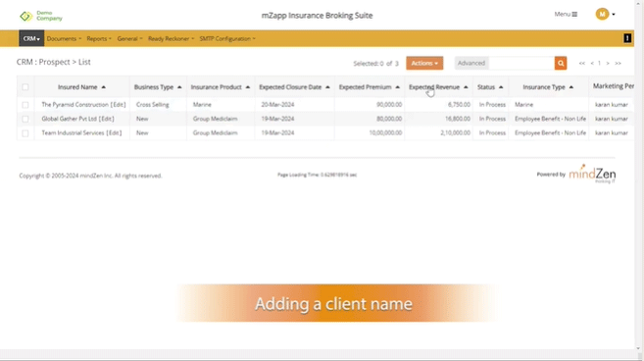Go to next page with > control

(x=608, y=64)
